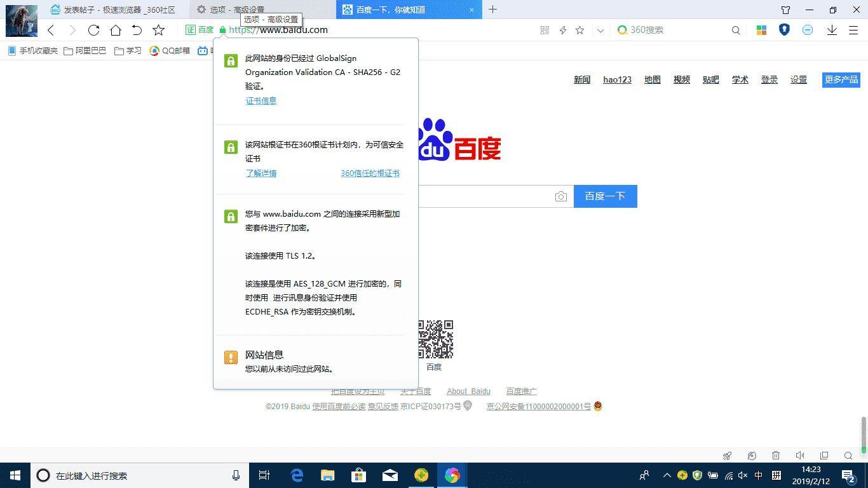Screen dimensions: 868x488
Task: Open the blue shield keyhole extension
Action: (784, 30)
